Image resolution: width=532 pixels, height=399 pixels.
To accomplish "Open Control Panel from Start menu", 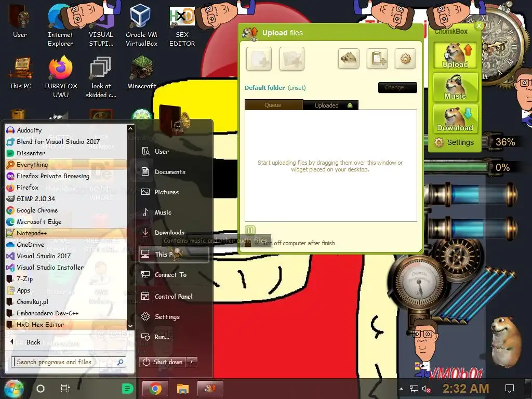I will coord(174,296).
